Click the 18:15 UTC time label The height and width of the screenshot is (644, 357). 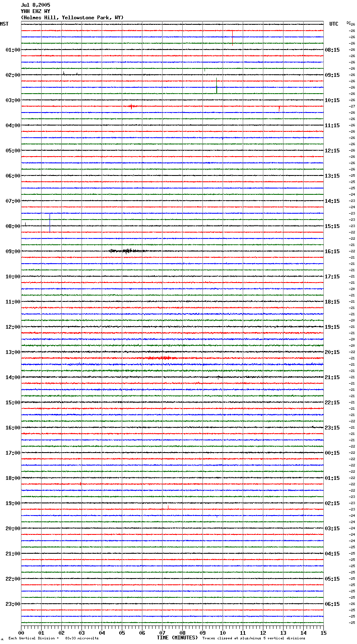[332, 302]
